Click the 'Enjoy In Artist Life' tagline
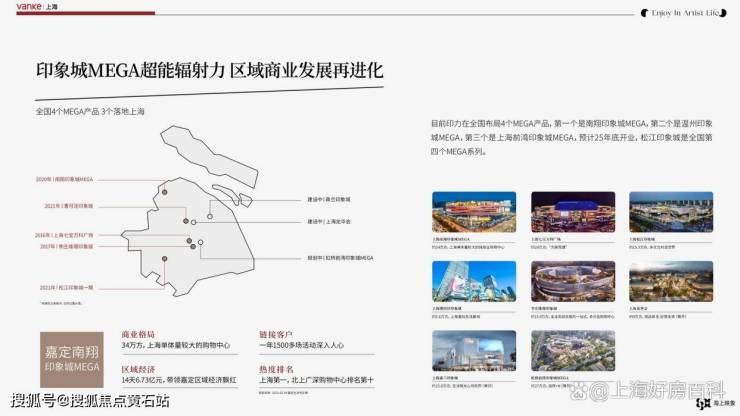 (x=683, y=13)
